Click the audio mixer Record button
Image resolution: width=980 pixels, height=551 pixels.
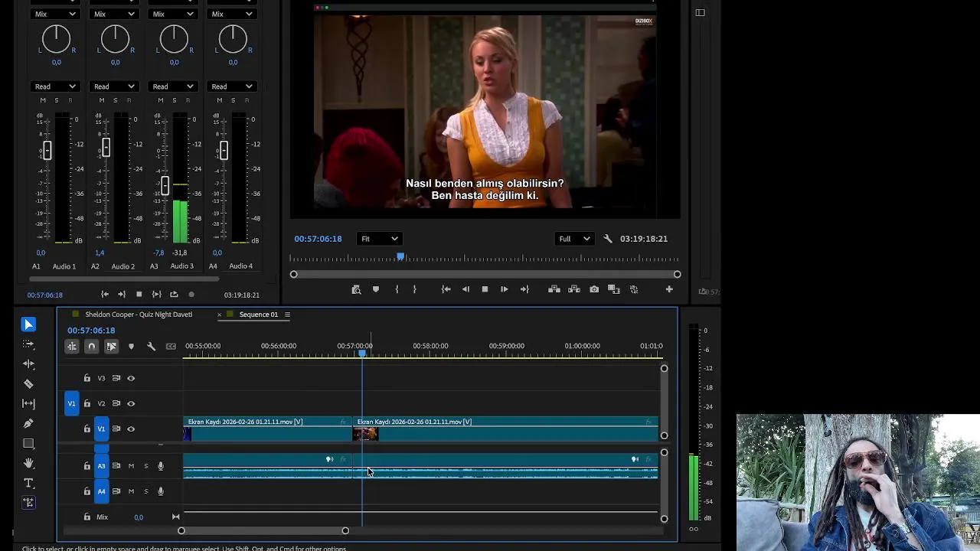coord(191,295)
